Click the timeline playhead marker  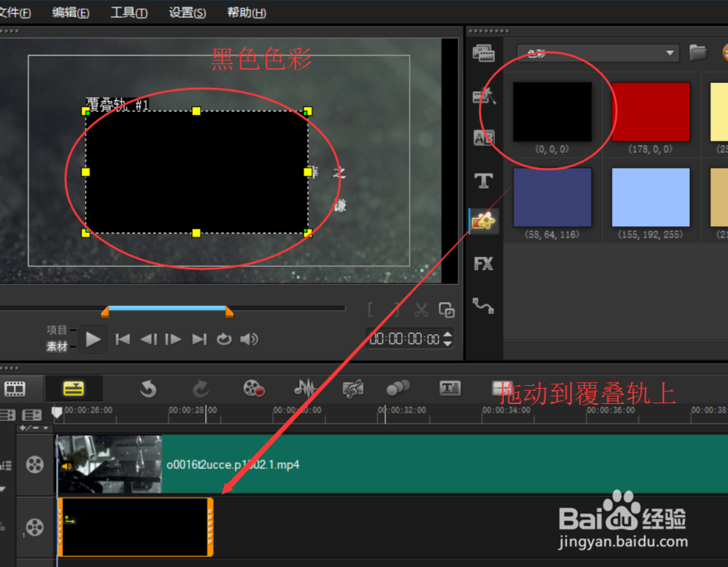[x=57, y=413]
